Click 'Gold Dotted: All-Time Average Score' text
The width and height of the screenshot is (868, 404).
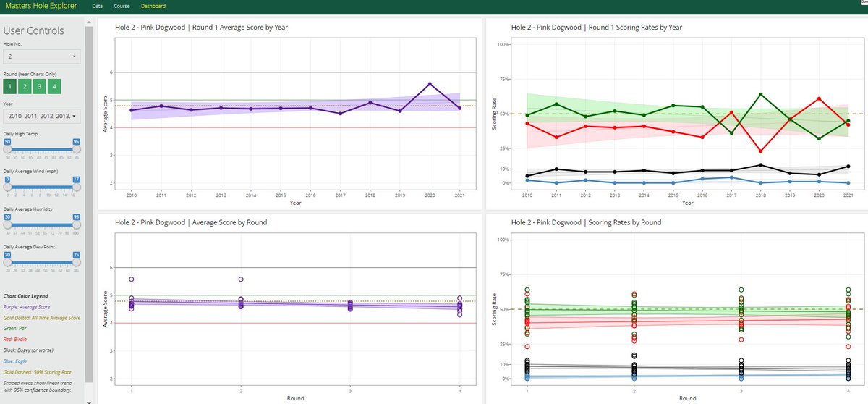click(42, 318)
